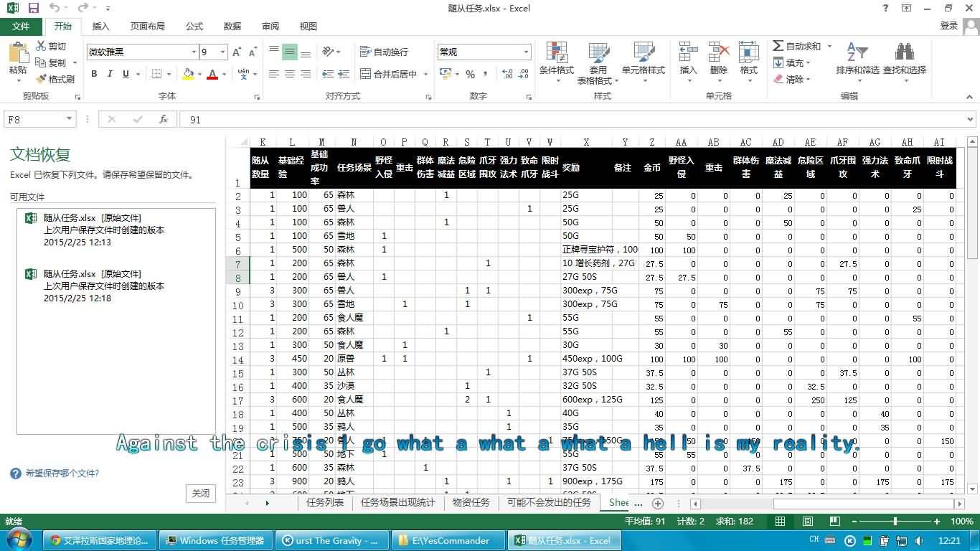Click the 排序和筛选 sort and filter icon

pos(857,52)
